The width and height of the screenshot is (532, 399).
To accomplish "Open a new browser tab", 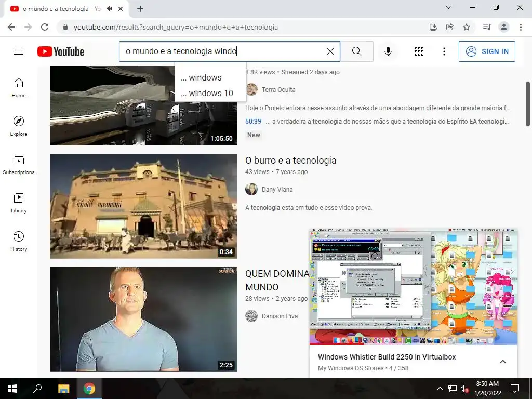I will pos(140,9).
